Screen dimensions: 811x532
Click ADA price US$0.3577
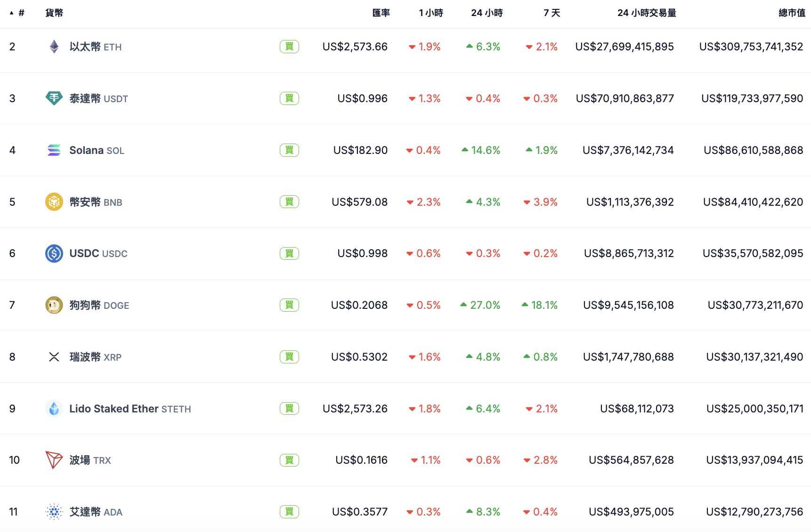pos(360,512)
